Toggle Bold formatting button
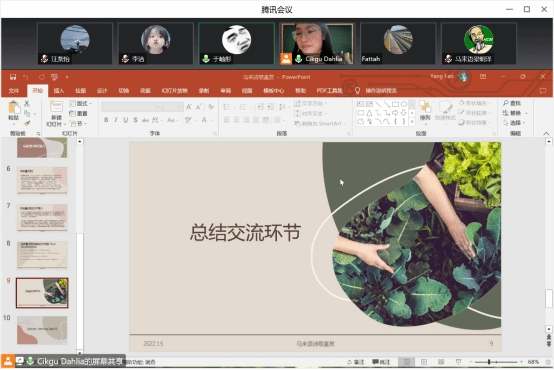The height and width of the screenshot is (370, 554). click(106, 120)
